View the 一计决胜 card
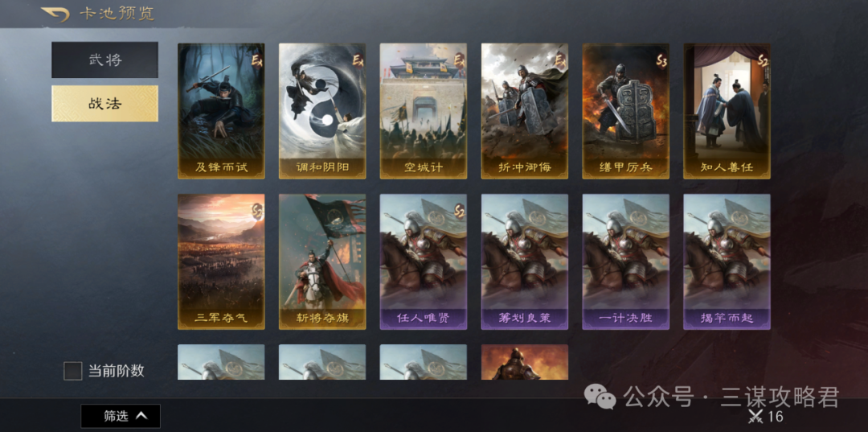This screenshot has width=868, height=432. pyautogui.click(x=625, y=262)
